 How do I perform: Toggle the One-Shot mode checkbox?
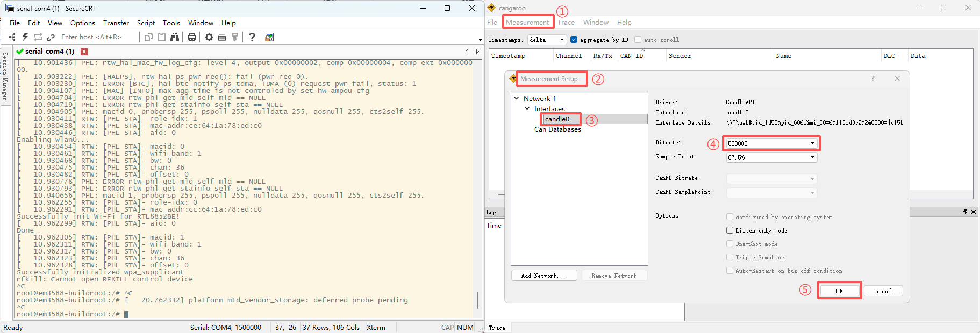729,244
